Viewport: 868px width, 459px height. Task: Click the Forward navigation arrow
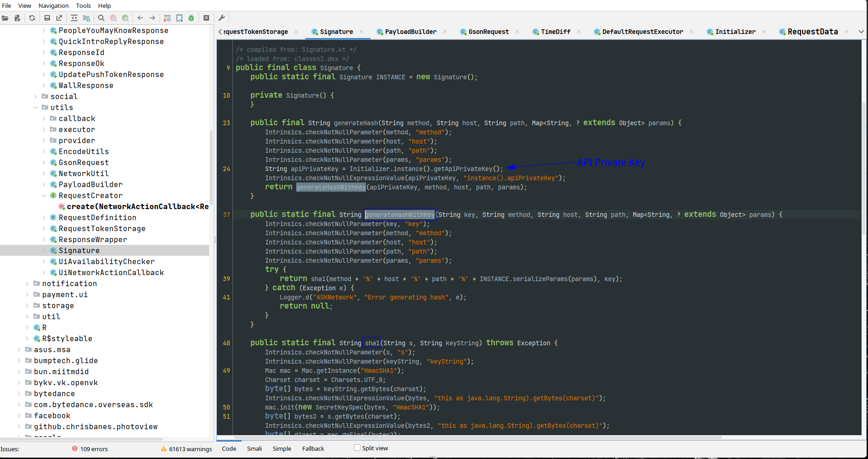pyautogui.click(x=152, y=18)
